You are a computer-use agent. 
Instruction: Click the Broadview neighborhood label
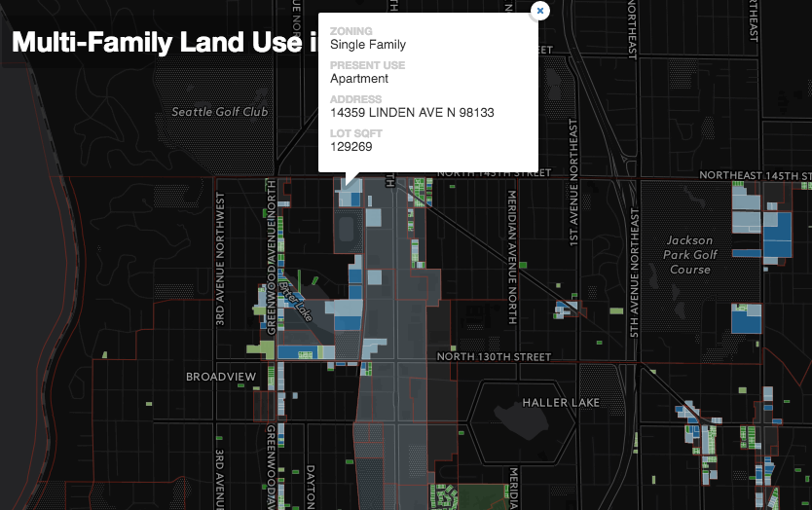tap(221, 377)
